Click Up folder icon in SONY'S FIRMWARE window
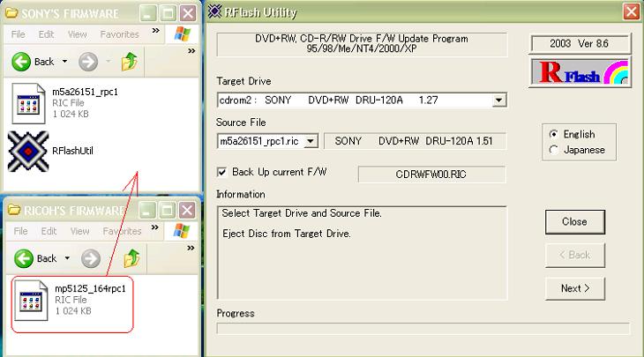Screen dimensions: 644x357 point(130,62)
